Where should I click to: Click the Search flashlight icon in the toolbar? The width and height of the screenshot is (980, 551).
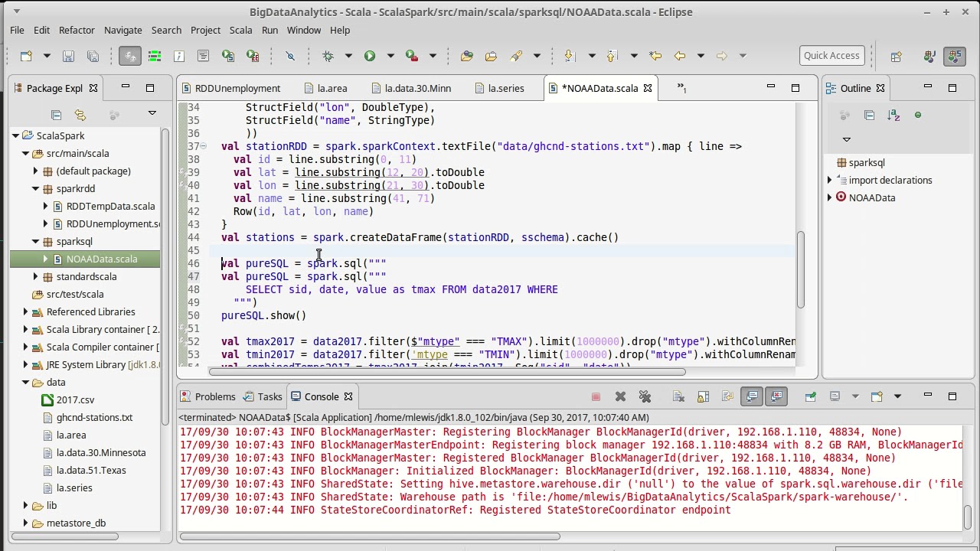point(516,56)
